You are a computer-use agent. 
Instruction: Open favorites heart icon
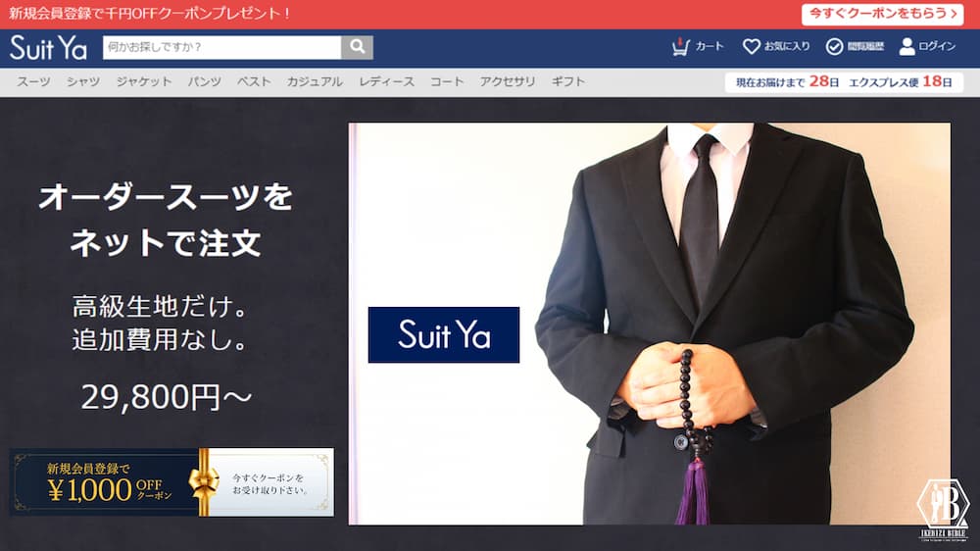point(752,46)
